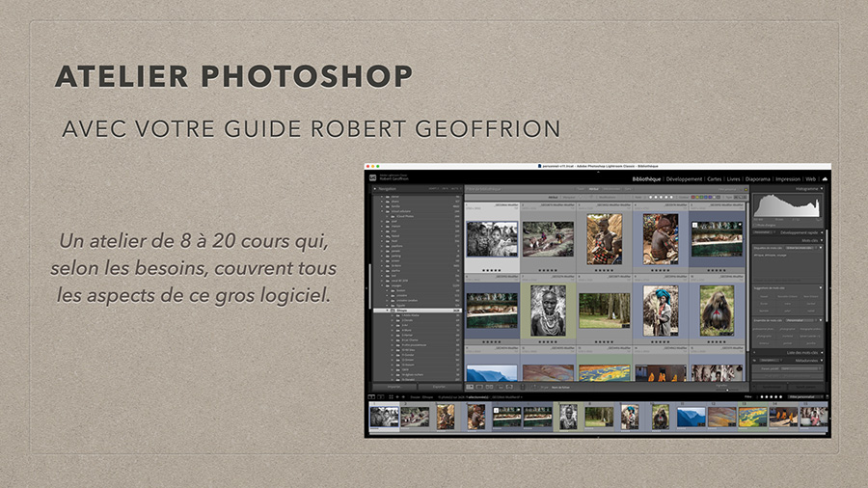The width and height of the screenshot is (868, 488).
Task: Open the Diaporama module
Action: coord(758,178)
